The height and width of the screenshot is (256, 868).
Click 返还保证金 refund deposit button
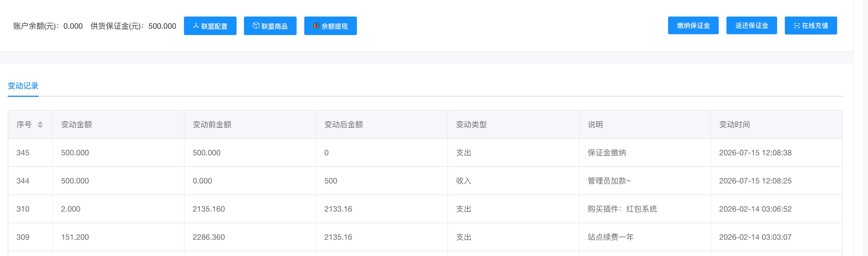(x=752, y=25)
